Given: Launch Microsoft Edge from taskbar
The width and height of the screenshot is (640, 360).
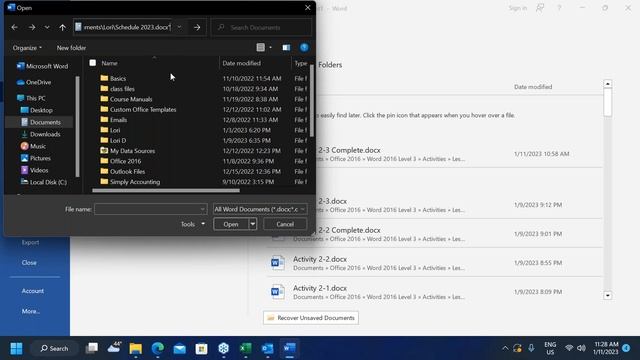Looking at the screenshot, I should 158,349.
